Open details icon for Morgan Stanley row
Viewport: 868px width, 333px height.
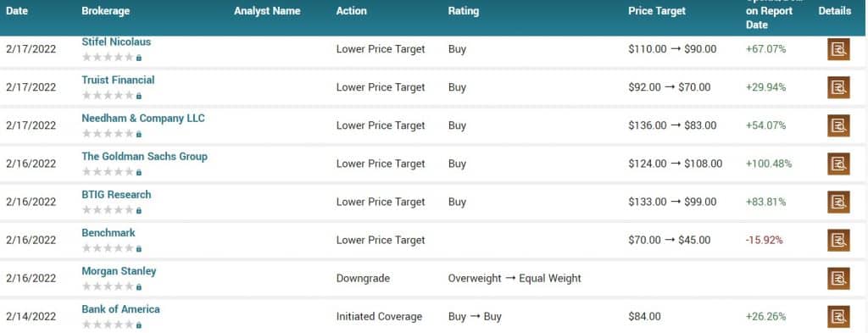pyautogui.click(x=838, y=278)
